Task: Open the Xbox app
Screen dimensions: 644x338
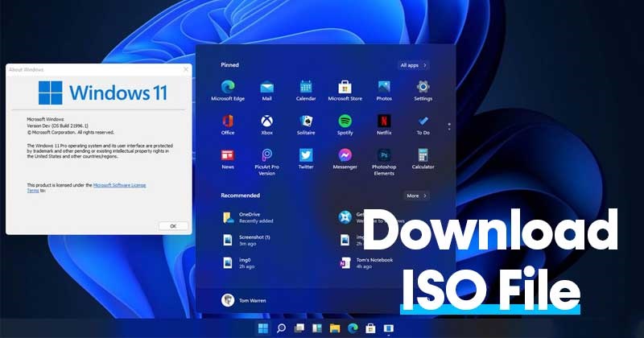Action: tap(267, 125)
